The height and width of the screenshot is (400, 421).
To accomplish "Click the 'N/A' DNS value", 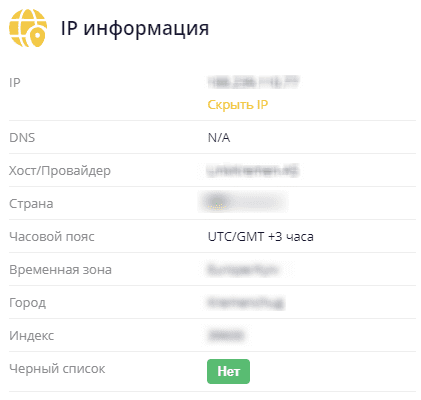I will coord(219,137).
